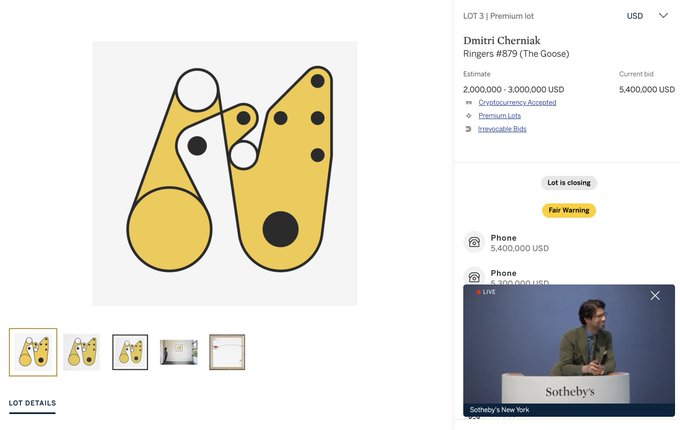Image resolution: width=680 pixels, height=430 pixels.
Task: Click the phone icon for 5,400,000 bid
Action: click(474, 242)
